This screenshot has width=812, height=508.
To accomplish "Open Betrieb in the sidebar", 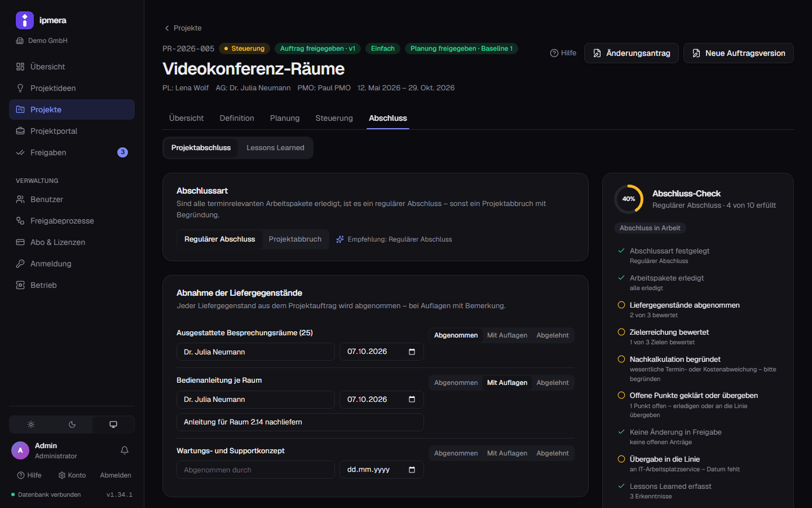I will 72,285.
